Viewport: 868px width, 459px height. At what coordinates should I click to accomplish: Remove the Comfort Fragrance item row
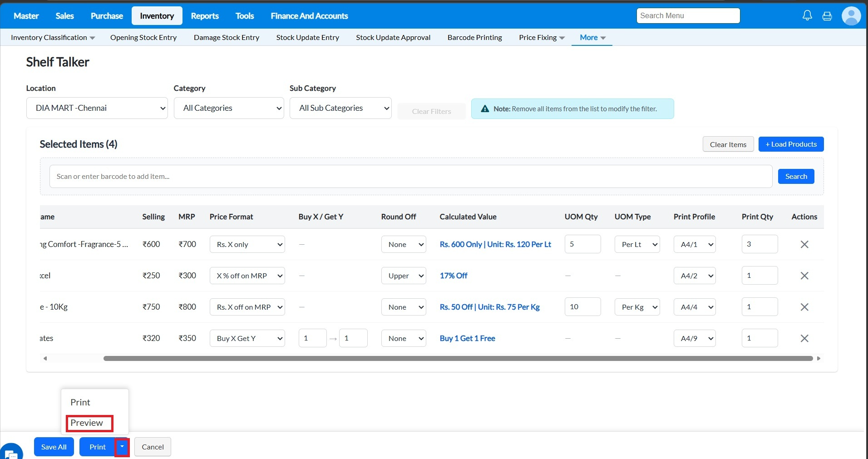pyautogui.click(x=804, y=245)
